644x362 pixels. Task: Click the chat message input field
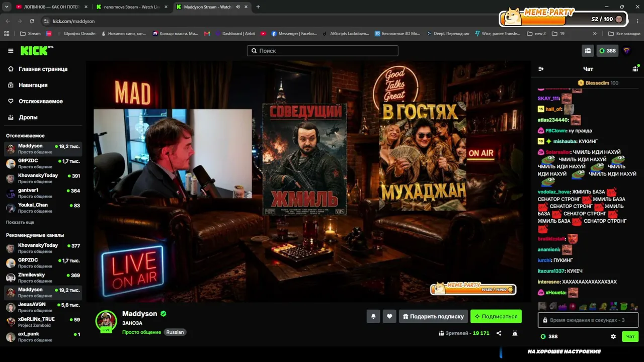pyautogui.click(x=588, y=320)
